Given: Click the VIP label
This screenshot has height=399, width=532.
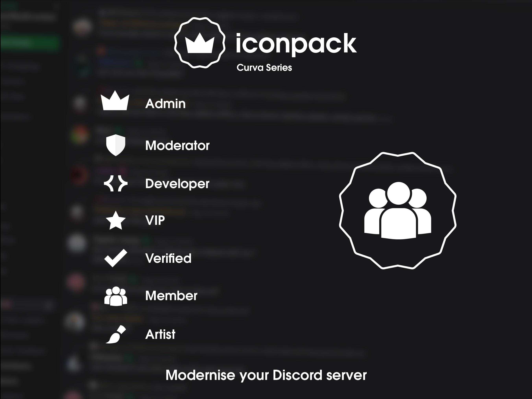Looking at the screenshot, I should pos(155,220).
